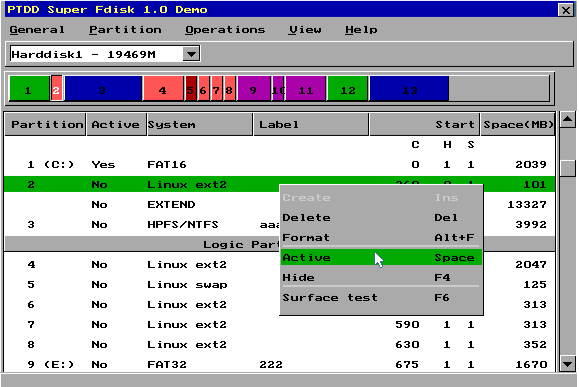Screen dimensions: 579x387
Task: Click the Active column header
Action: pos(116,124)
